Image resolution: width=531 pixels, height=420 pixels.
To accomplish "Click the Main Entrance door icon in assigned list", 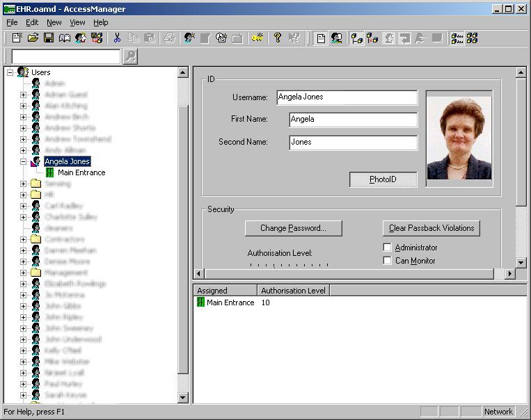I will pyautogui.click(x=201, y=302).
